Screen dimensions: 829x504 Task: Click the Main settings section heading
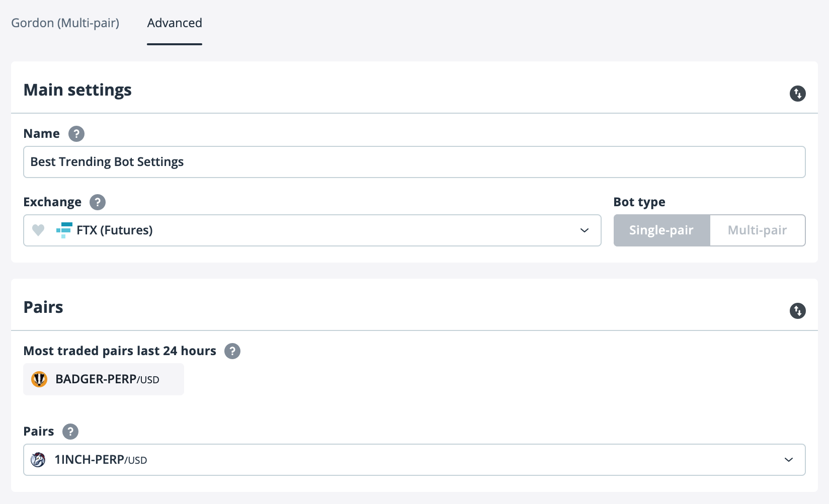coord(77,90)
